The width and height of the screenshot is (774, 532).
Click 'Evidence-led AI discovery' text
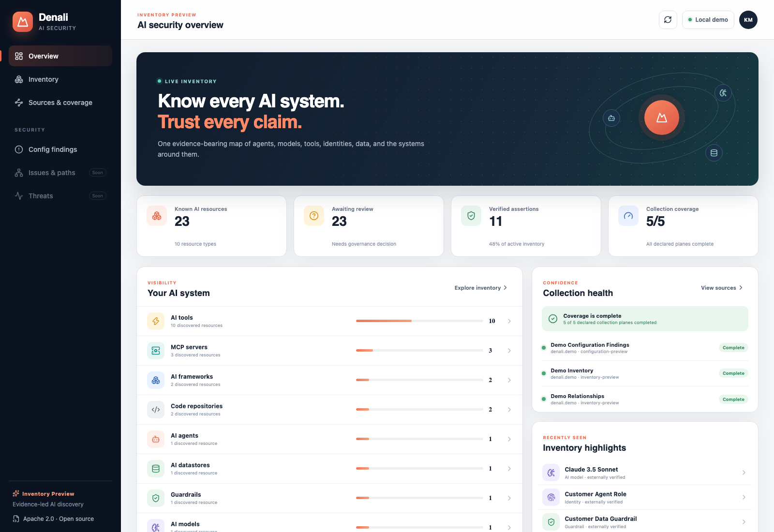pos(48,504)
